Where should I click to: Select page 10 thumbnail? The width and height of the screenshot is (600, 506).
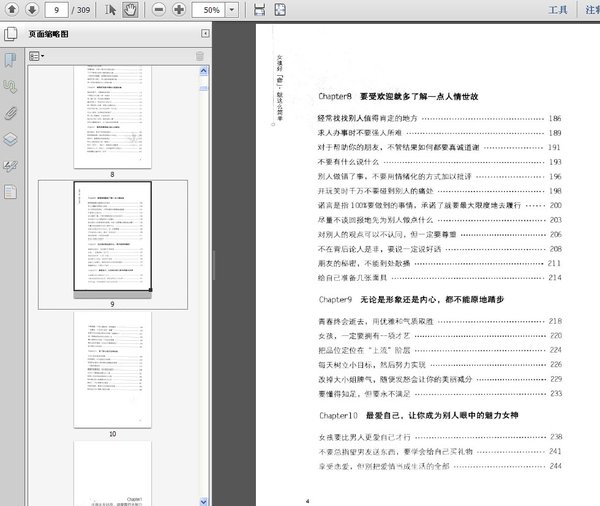click(112, 370)
